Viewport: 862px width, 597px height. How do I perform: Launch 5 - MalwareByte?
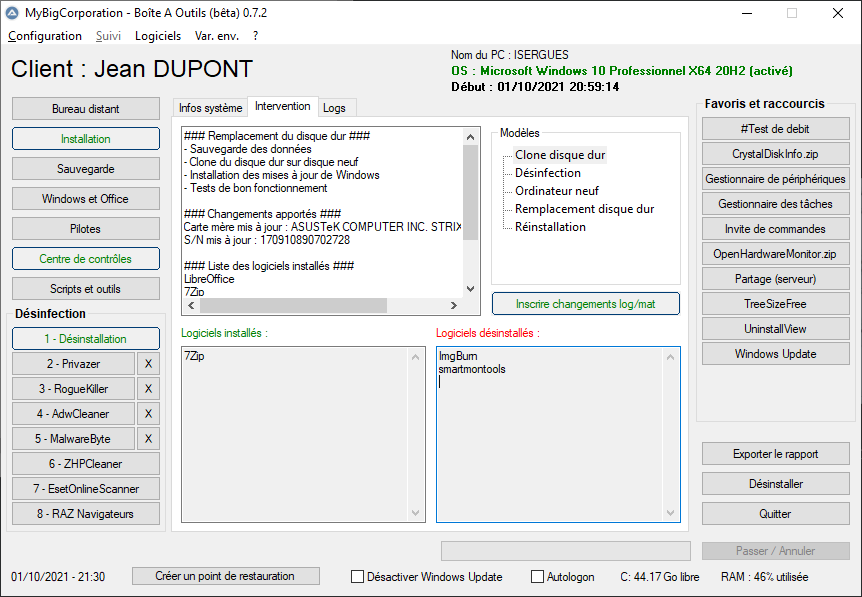pos(73,439)
